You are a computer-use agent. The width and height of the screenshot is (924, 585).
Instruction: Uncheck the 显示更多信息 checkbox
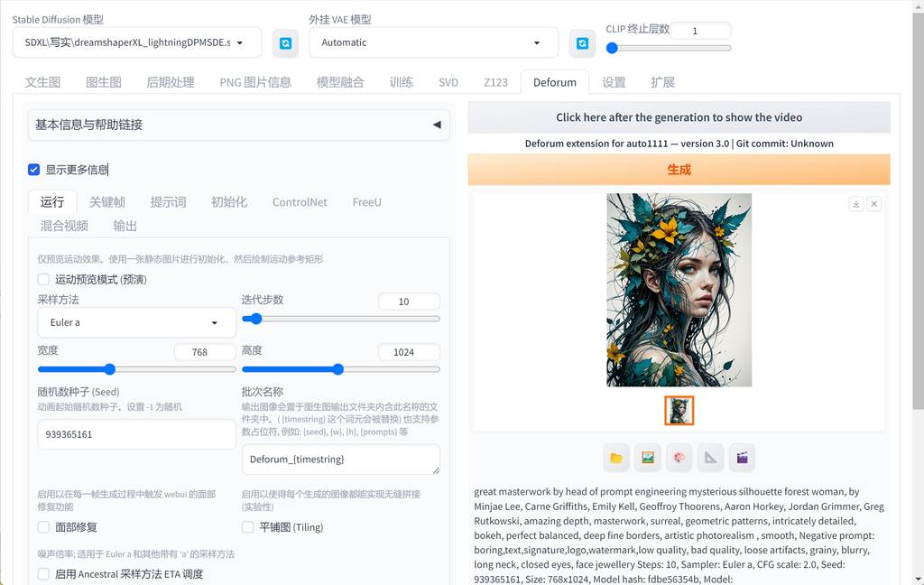[x=34, y=169]
